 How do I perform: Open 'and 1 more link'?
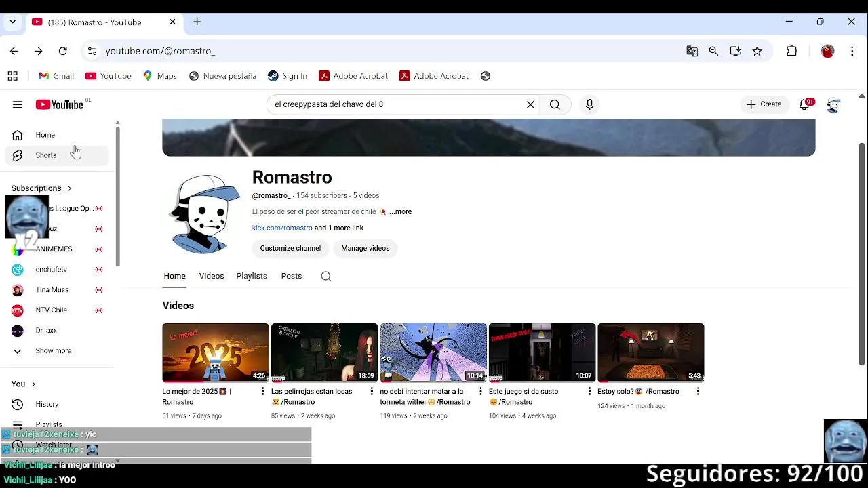pyautogui.click(x=339, y=228)
